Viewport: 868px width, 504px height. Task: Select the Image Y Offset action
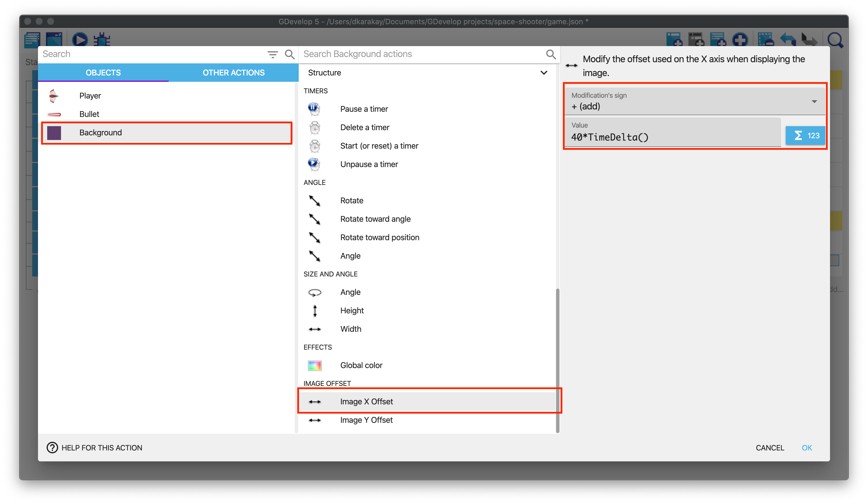tap(366, 420)
